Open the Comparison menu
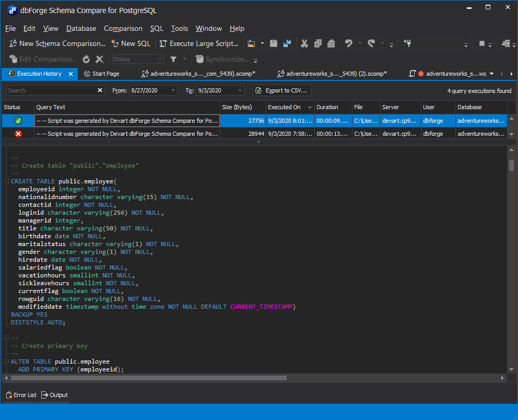 123,28
